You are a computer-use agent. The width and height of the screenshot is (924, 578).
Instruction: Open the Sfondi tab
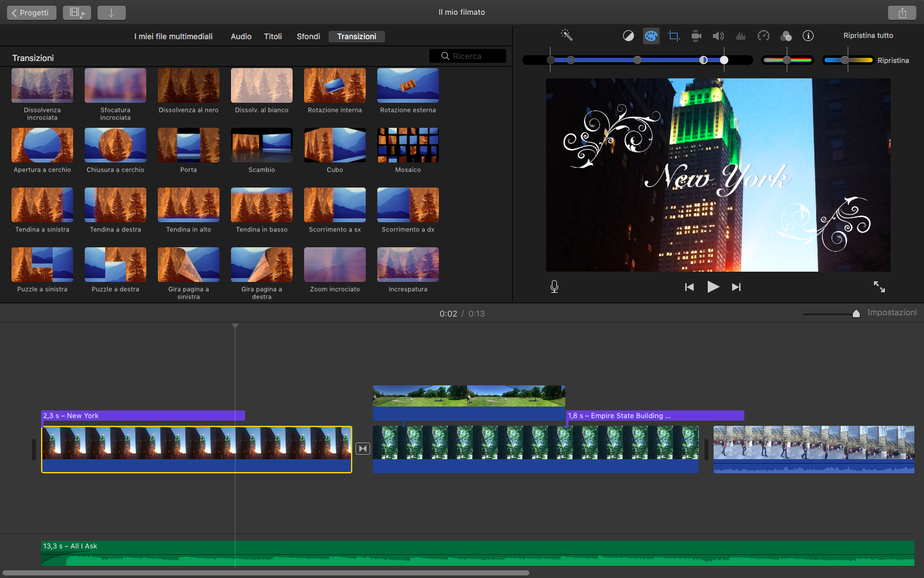[309, 37]
